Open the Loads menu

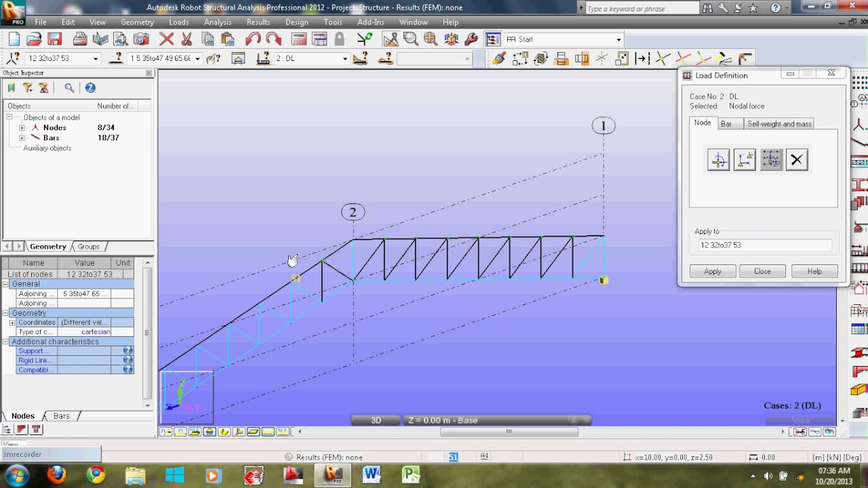coord(179,22)
